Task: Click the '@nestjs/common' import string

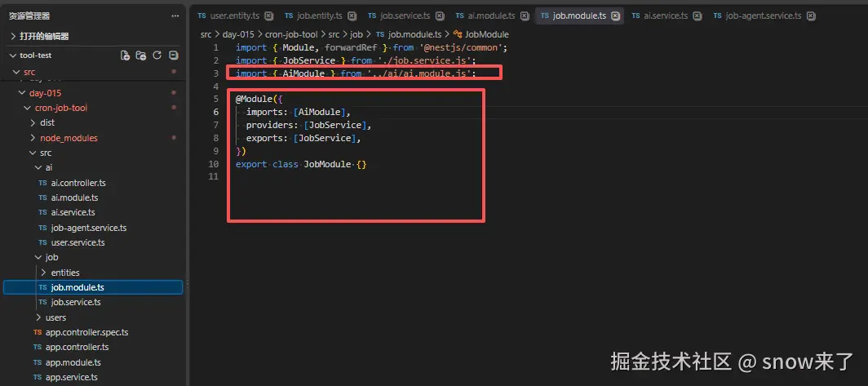Action: 461,47
